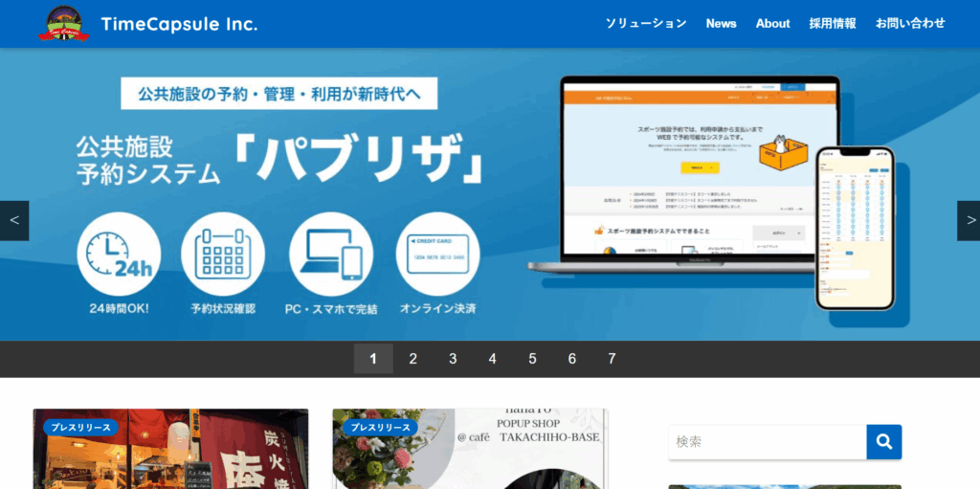
Task: Click the PC and smartphone icon
Action: point(331,254)
